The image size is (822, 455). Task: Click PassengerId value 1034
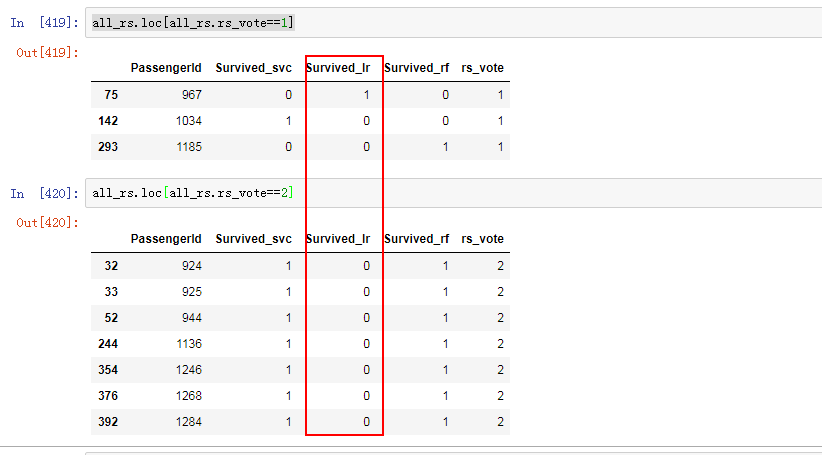[189, 121]
